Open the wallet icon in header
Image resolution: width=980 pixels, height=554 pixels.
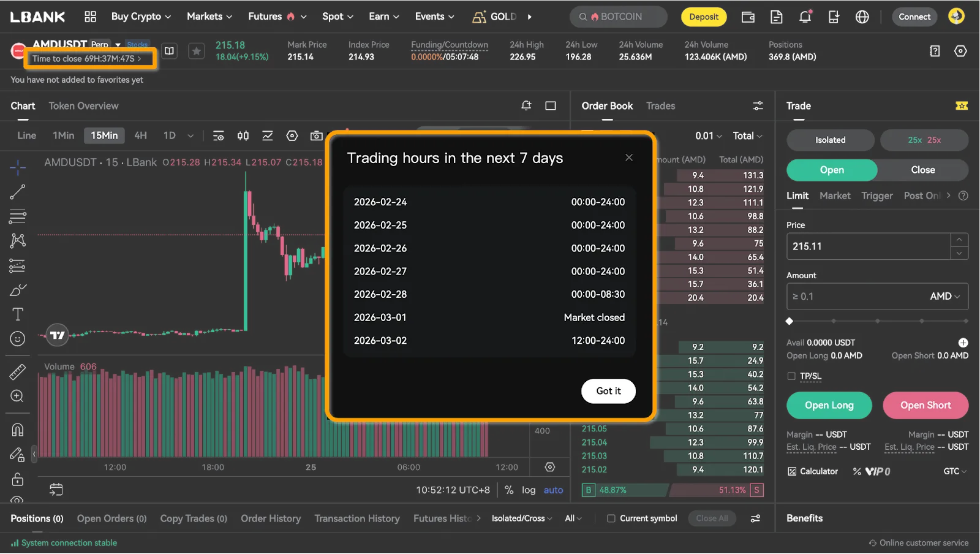coord(748,17)
